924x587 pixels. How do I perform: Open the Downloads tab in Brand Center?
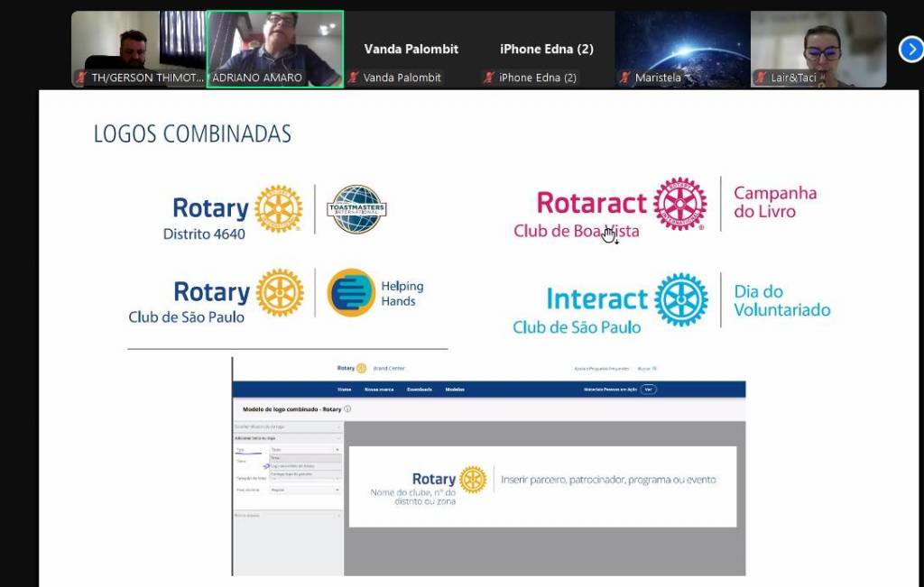[420, 390]
